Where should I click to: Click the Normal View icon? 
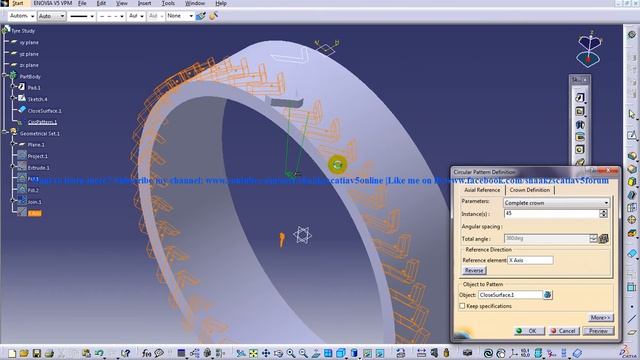[316, 353]
